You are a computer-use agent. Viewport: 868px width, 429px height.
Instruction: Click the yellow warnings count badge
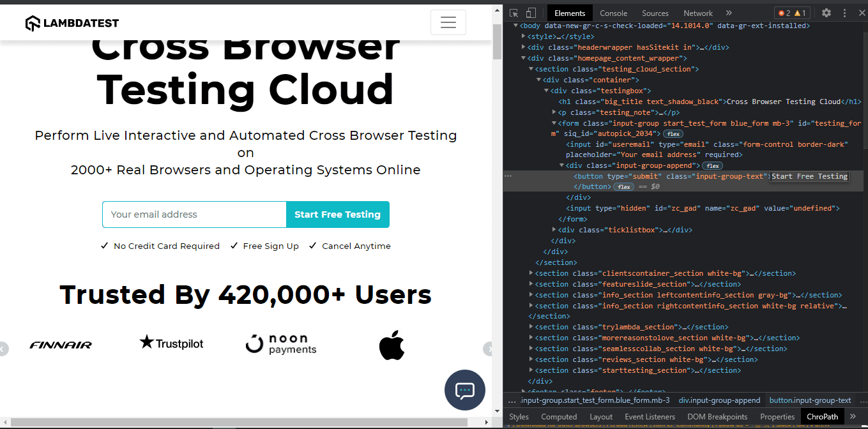pyautogui.click(x=800, y=13)
